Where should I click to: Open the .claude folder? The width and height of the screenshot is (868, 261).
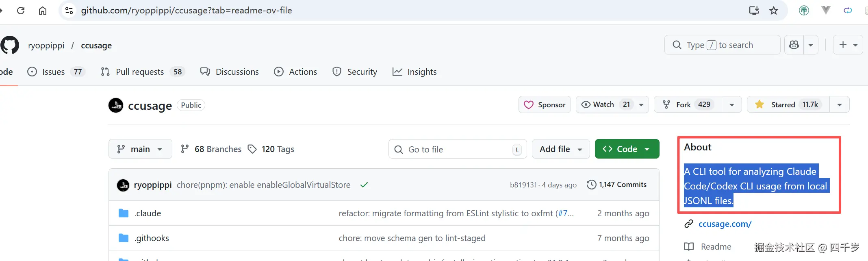148,213
